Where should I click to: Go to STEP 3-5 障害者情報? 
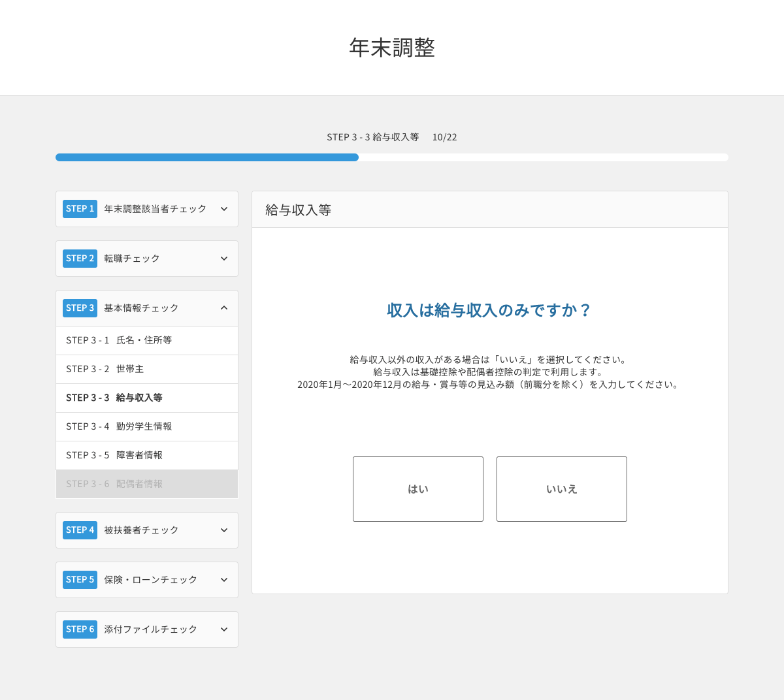[147, 456]
